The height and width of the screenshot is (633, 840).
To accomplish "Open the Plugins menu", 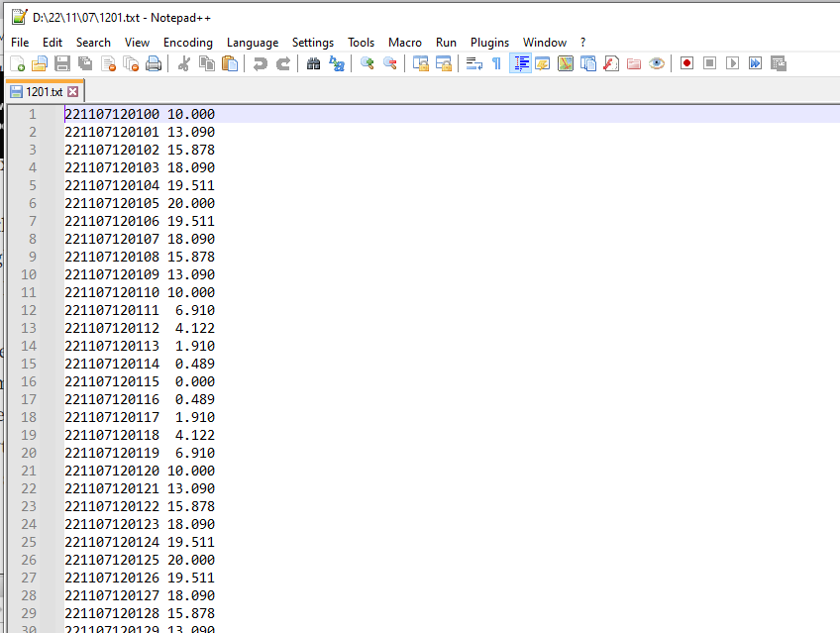I will point(489,43).
